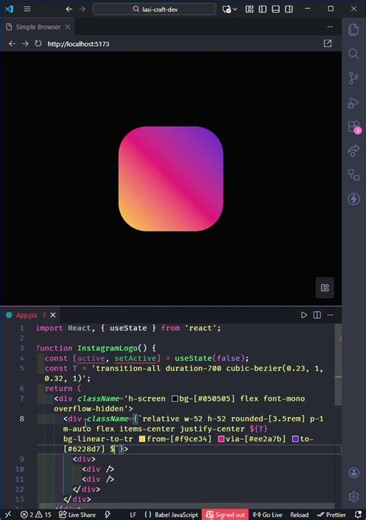
Task: Click the useState(false) call on line 4
Action: pos(211,358)
